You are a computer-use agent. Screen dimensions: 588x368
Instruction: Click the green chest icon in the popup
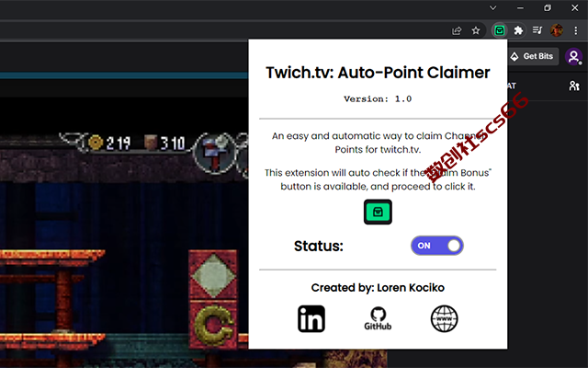[378, 213]
